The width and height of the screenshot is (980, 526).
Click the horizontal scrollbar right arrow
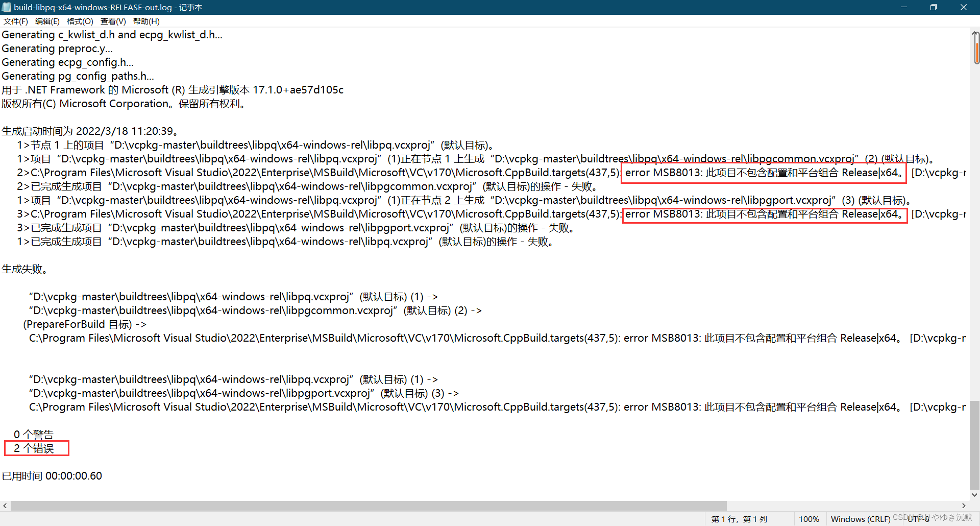[x=964, y=506]
